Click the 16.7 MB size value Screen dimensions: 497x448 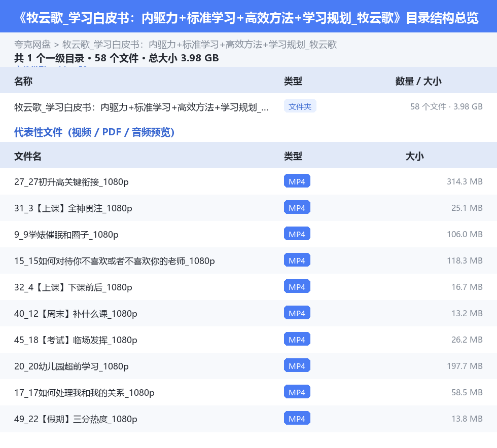pos(467,287)
